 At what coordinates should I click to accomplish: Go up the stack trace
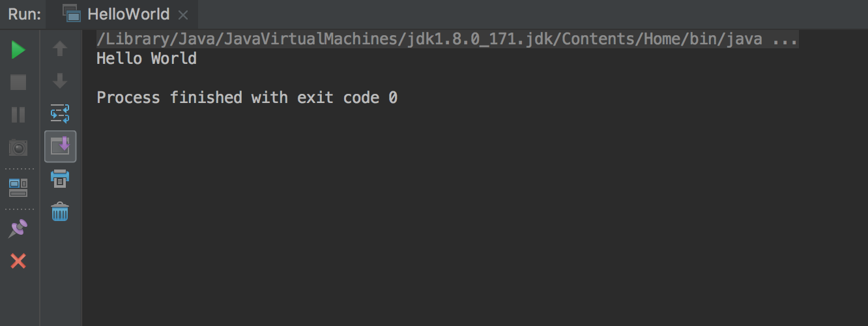pos(60,49)
